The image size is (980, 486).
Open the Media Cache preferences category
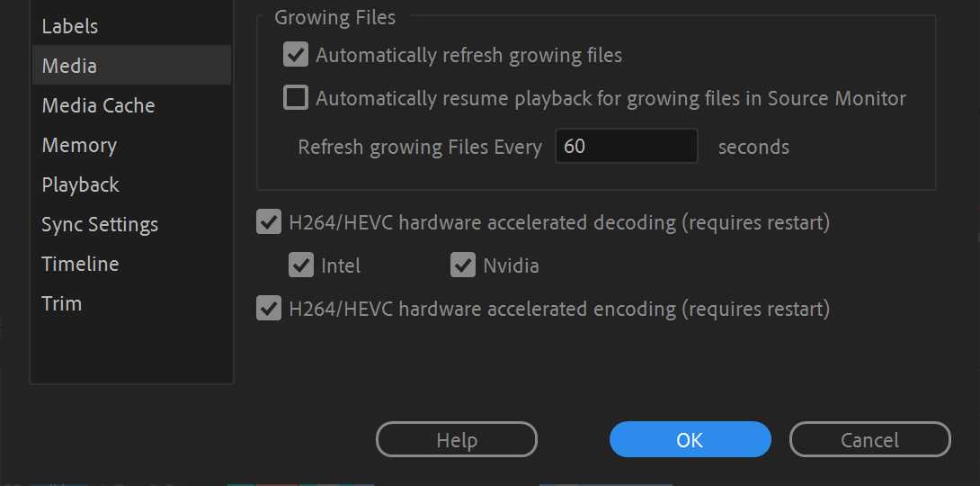point(98,105)
